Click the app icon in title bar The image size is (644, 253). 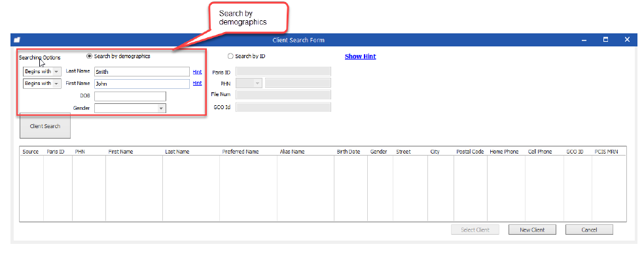point(17,40)
